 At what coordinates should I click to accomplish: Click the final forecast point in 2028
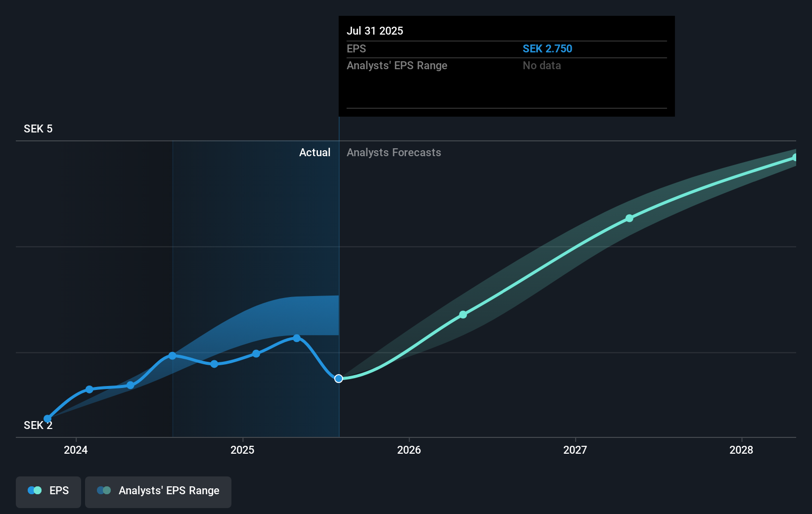coord(795,157)
